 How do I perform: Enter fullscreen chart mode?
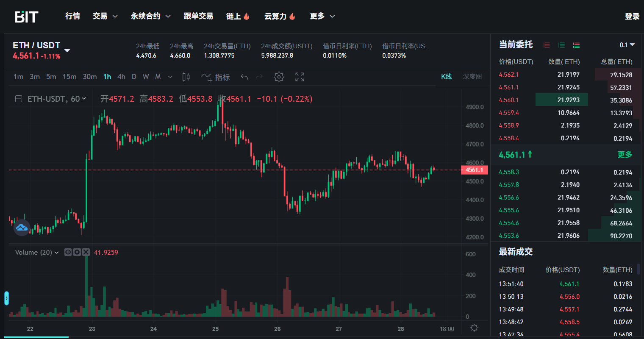point(300,77)
